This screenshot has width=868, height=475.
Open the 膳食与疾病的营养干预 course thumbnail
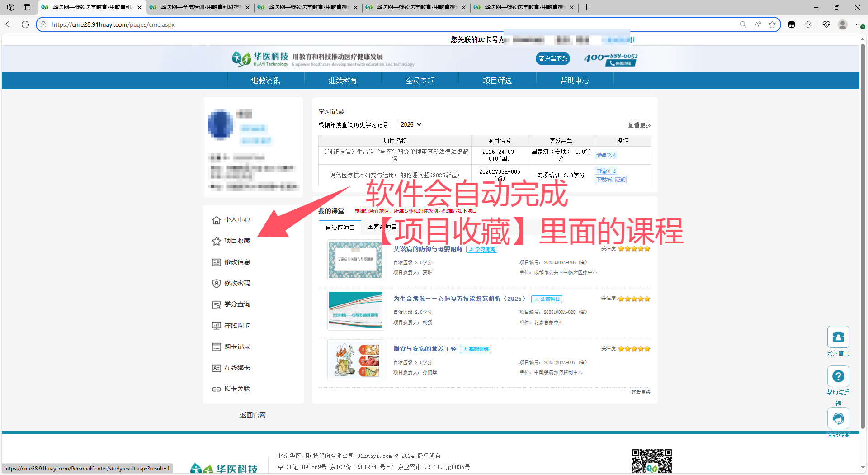356,360
